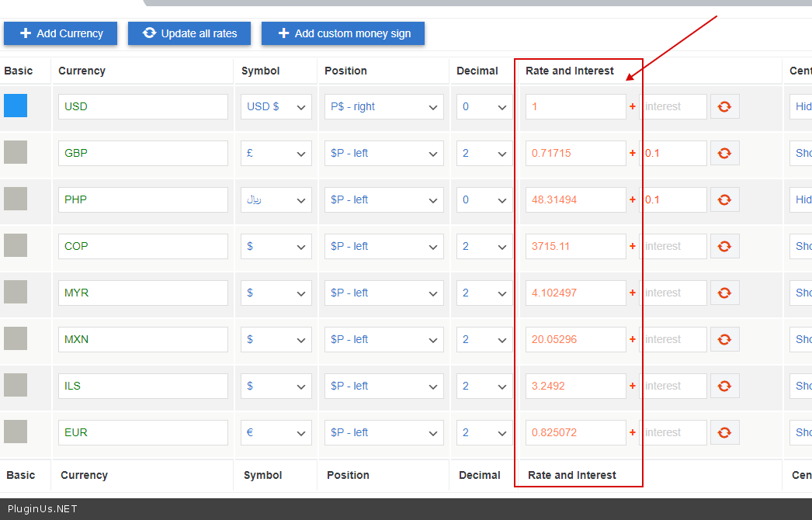Click the interest field for EUR
812x520 pixels.
(672, 432)
